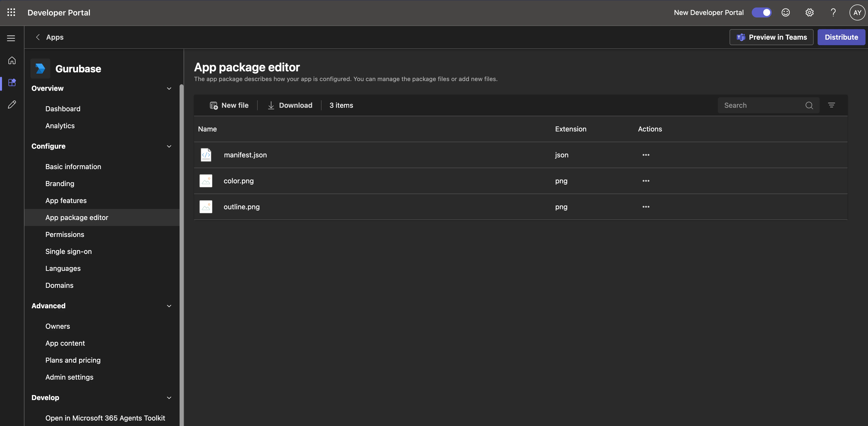Click the Download button
The height and width of the screenshot is (426, 868).
290,106
